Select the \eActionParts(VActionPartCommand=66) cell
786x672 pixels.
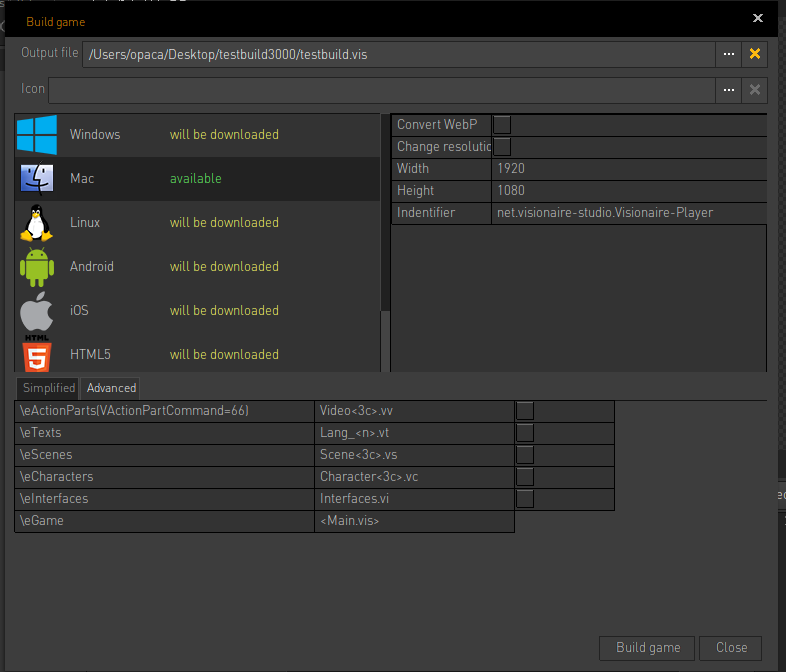tap(164, 411)
